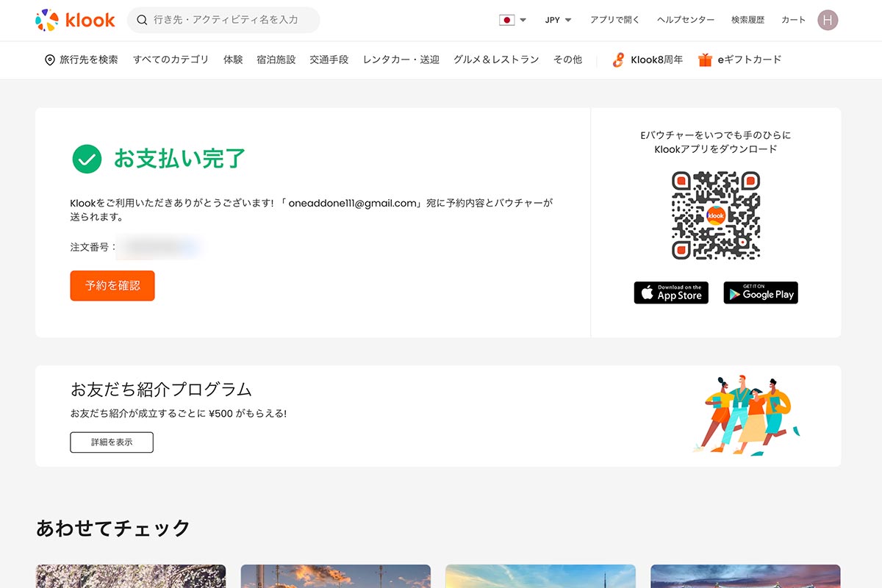Click the eギフトカード gift box icon
882x588 pixels.
click(x=705, y=60)
